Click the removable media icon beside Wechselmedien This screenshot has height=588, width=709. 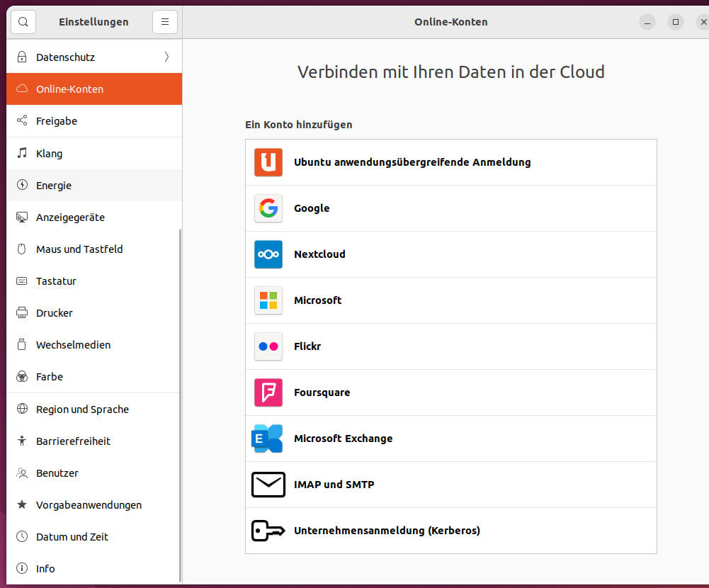click(x=22, y=345)
